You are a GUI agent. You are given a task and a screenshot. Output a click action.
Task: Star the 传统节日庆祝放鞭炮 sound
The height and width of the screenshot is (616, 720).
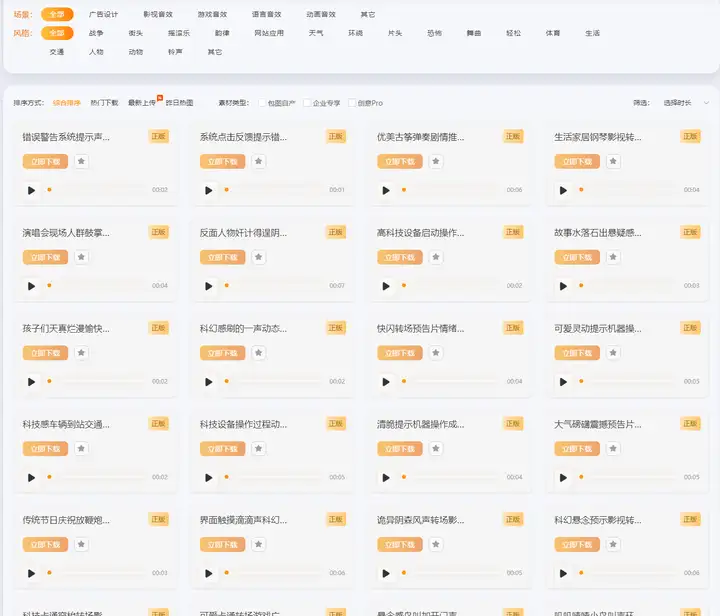[x=81, y=544]
